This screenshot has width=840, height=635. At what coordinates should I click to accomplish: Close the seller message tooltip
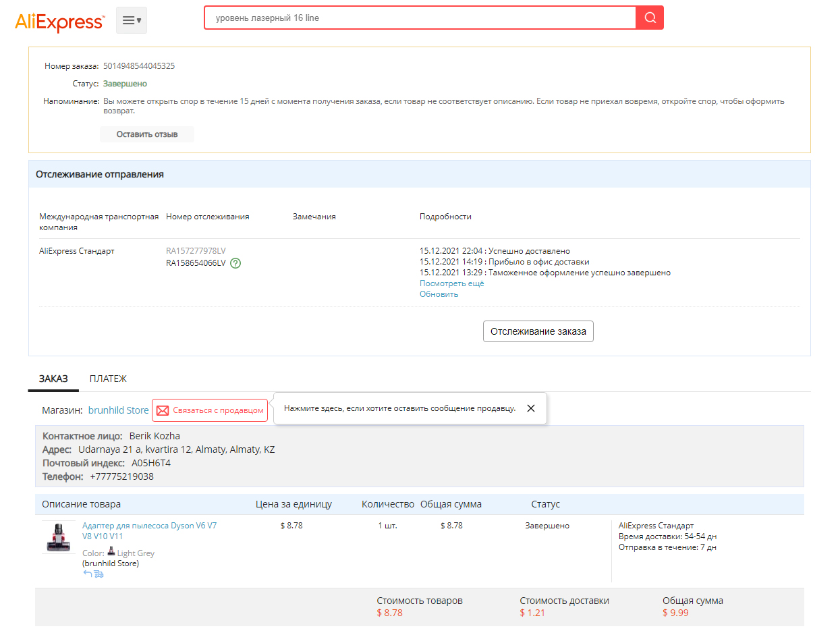531,408
